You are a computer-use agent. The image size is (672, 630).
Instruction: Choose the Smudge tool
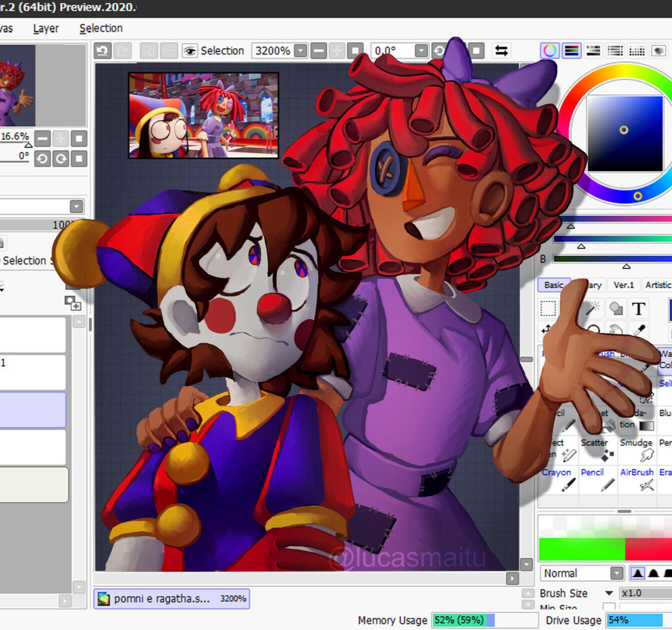pyautogui.click(x=637, y=449)
